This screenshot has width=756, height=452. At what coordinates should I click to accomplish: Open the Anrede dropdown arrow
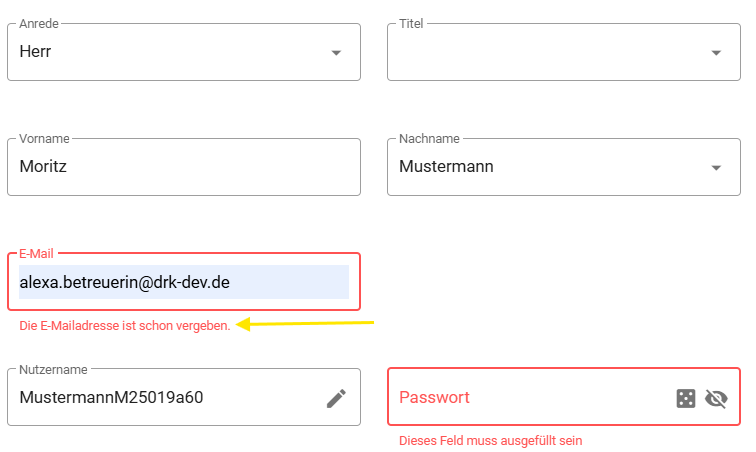pyautogui.click(x=336, y=53)
